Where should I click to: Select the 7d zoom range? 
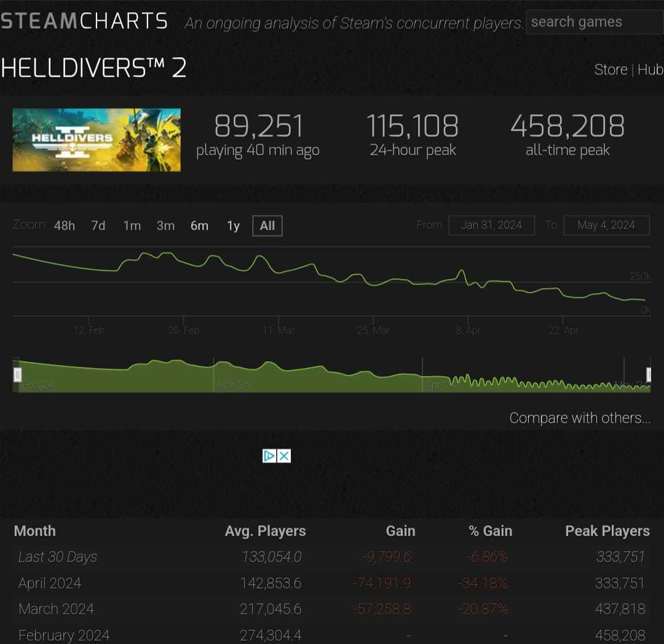[x=98, y=226]
